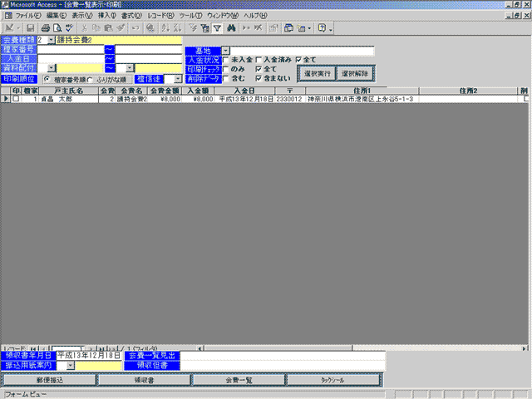Image resolution: width=532 pixels, height=399 pixels.
Task: Open the 墓地 dropdown list
Action: [x=225, y=51]
